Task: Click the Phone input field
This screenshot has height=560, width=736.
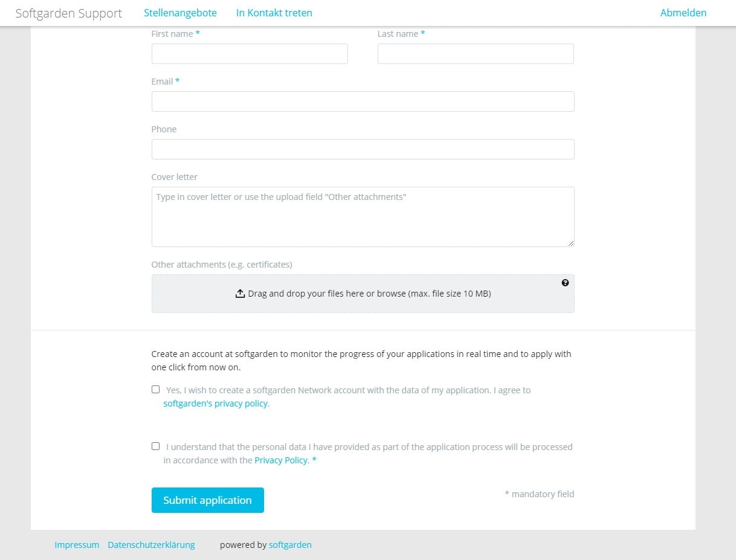Action: coord(363,149)
